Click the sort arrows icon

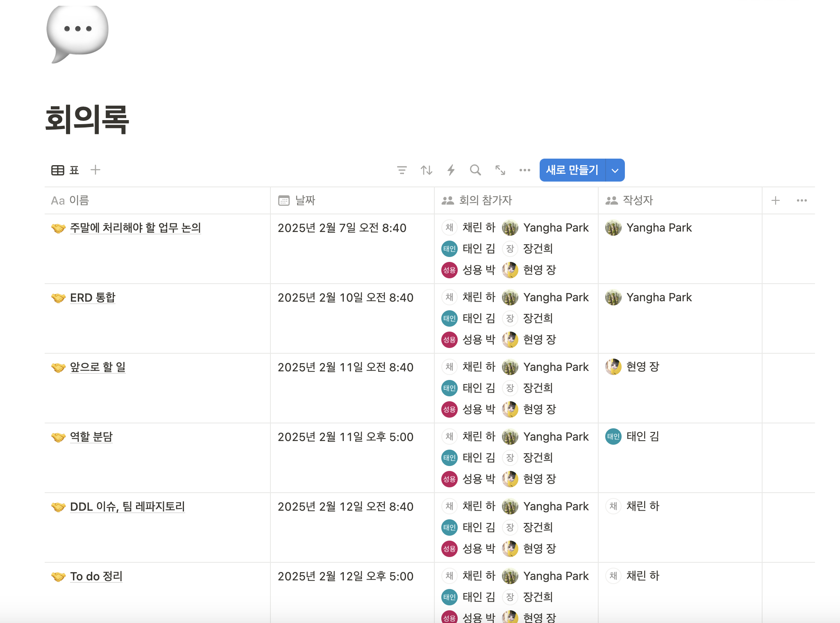pyautogui.click(x=426, y=170)
